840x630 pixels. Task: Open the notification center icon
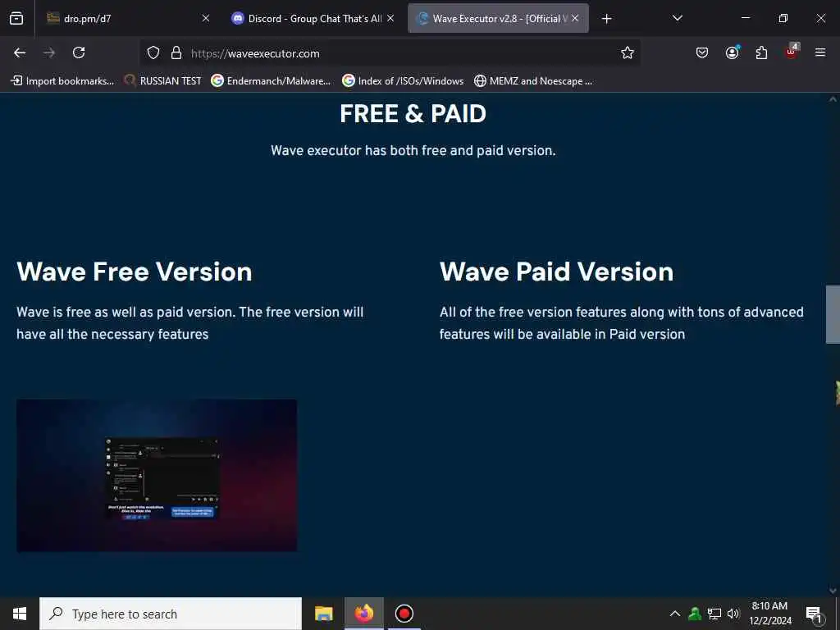[x=815, y=614]
